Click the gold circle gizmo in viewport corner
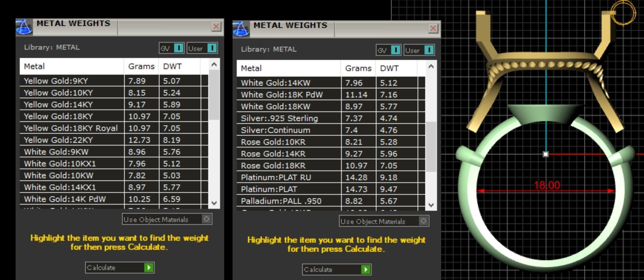The width and height of the screenshot is (644, 280). click(x=623, y=13)
